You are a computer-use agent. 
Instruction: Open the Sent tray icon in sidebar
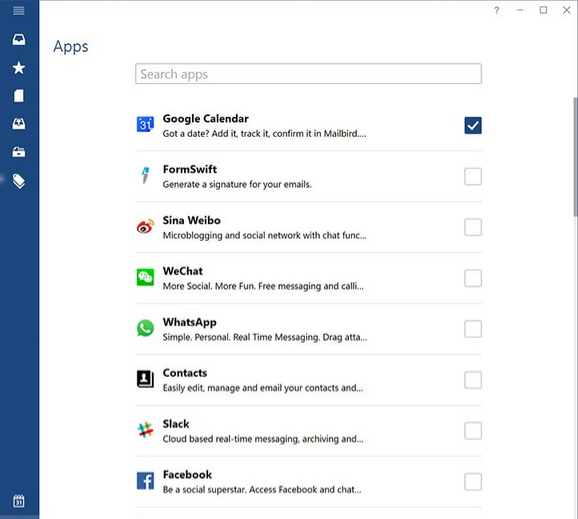coord(19,124)
